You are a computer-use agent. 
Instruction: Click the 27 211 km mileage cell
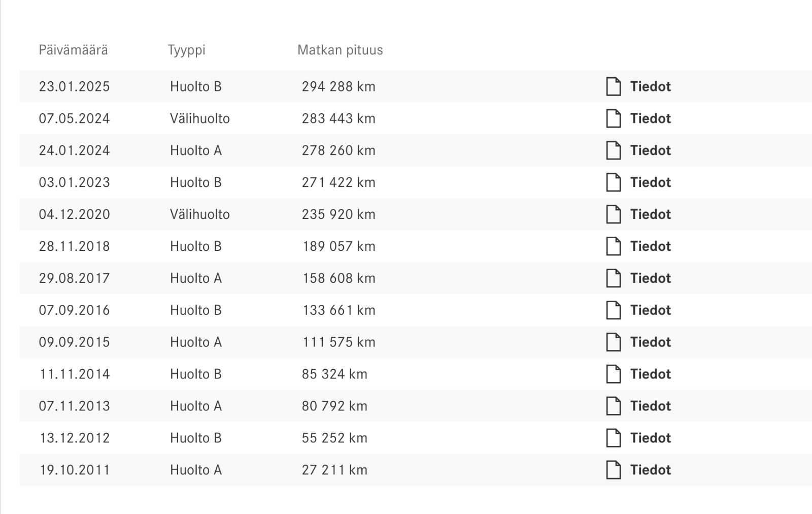pos(334,470)
